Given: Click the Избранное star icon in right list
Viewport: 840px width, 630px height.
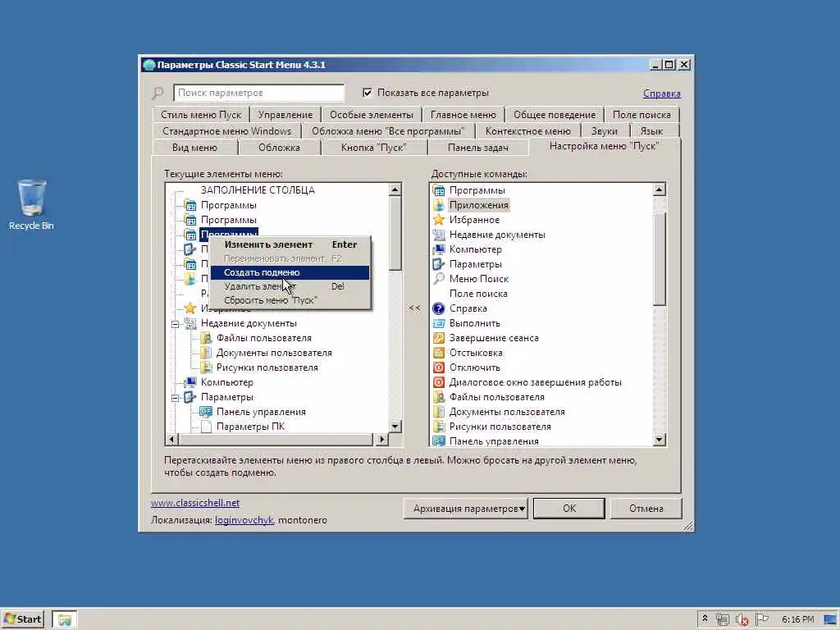Looking at the screenshot, I should 439,220.
